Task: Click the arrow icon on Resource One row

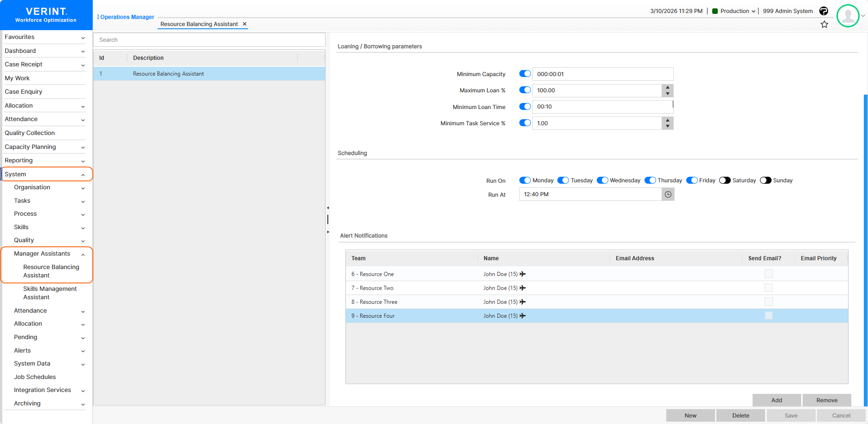Action: tap(523, 274)
